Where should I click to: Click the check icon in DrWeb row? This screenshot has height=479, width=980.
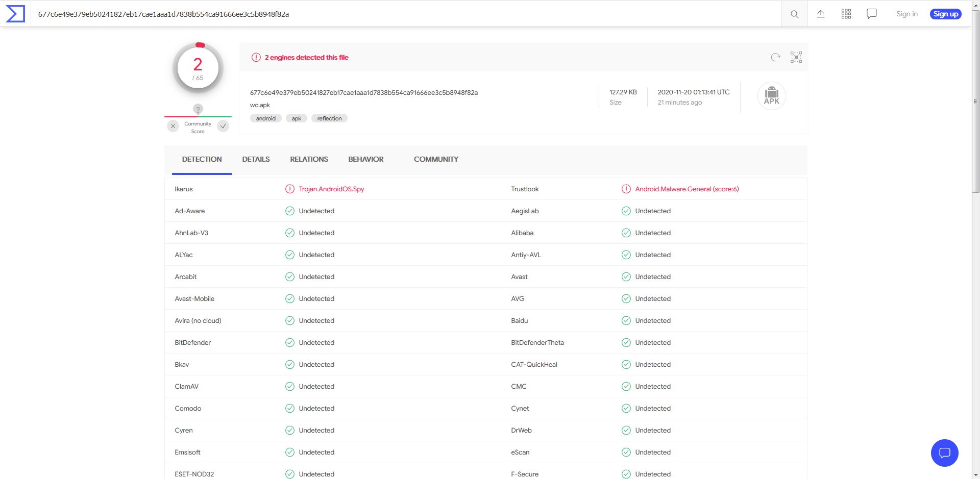pos(626,431)
